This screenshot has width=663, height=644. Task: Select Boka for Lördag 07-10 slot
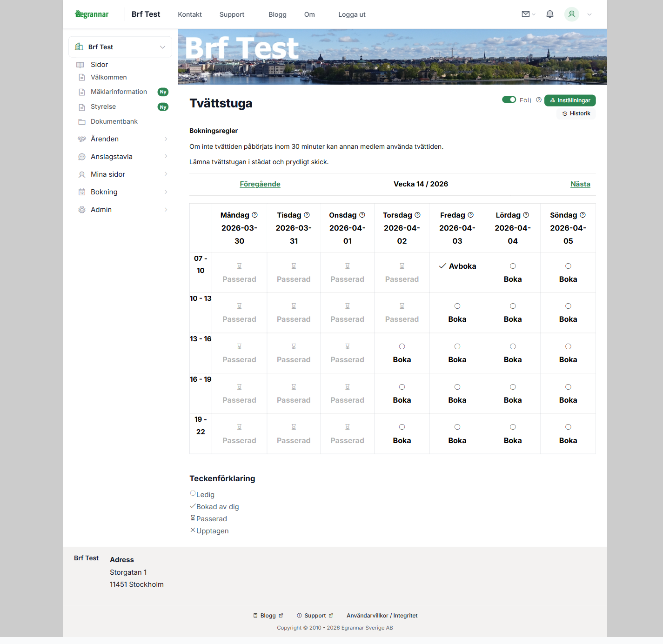[512, 272]
